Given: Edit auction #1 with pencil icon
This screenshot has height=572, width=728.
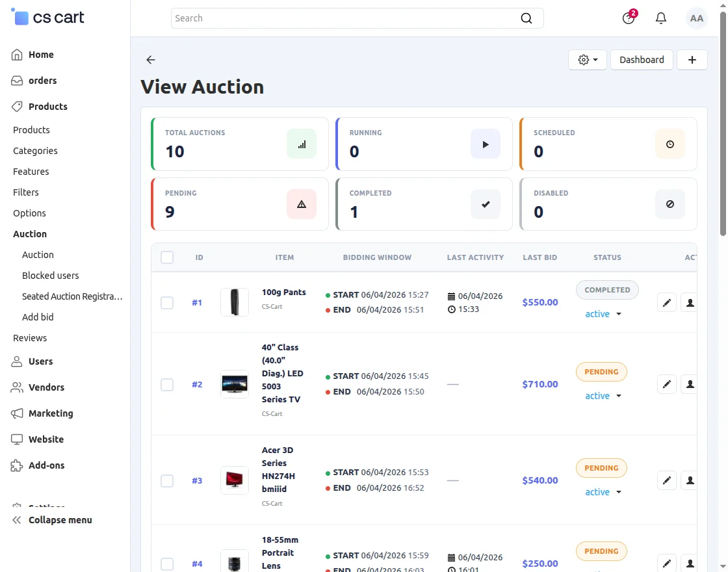Looking at the screenshot, I should (x=667, y=303).
